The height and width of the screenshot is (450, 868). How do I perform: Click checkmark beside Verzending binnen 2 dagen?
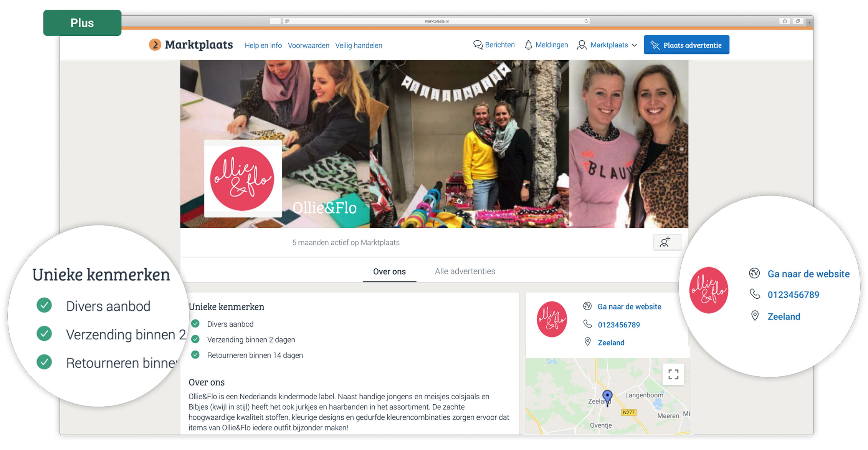195,339
